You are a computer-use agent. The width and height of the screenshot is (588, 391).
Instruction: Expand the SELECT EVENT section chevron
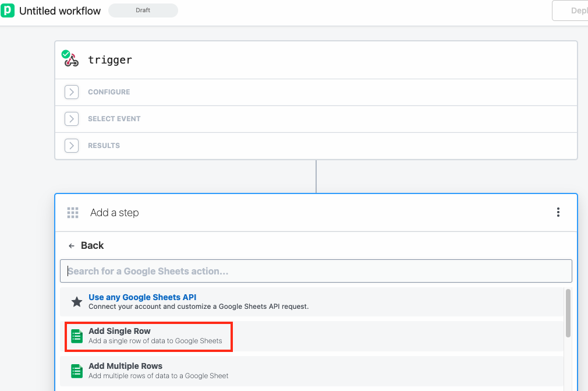point(71,119)
